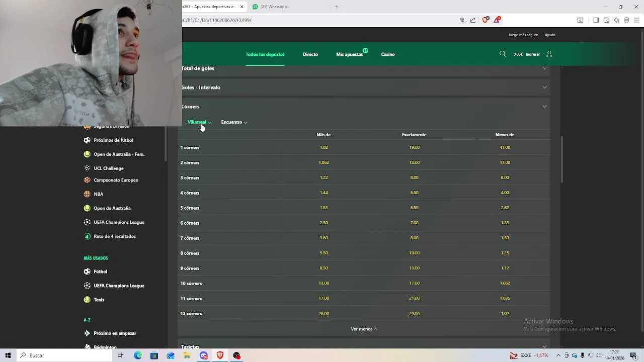
Task: Select Exactamente 12 córners odds 29.00
Action: [414, 313]
